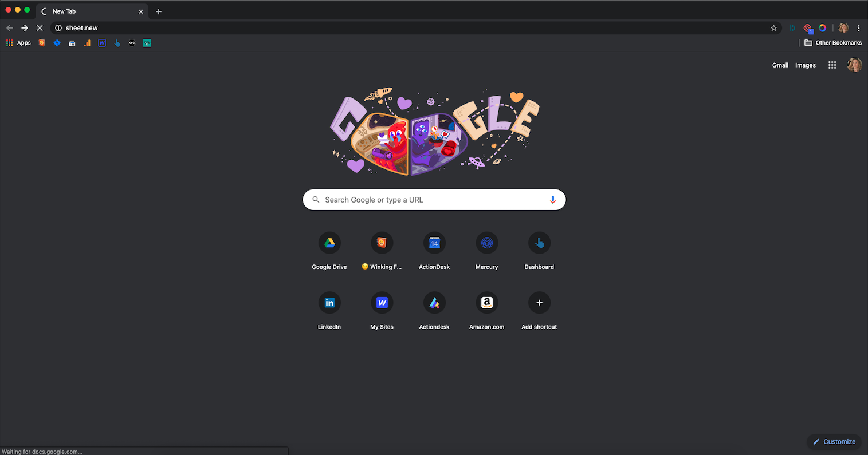
Task: Bookmark this tab with the star icon
Action: [x=773, y=28]
